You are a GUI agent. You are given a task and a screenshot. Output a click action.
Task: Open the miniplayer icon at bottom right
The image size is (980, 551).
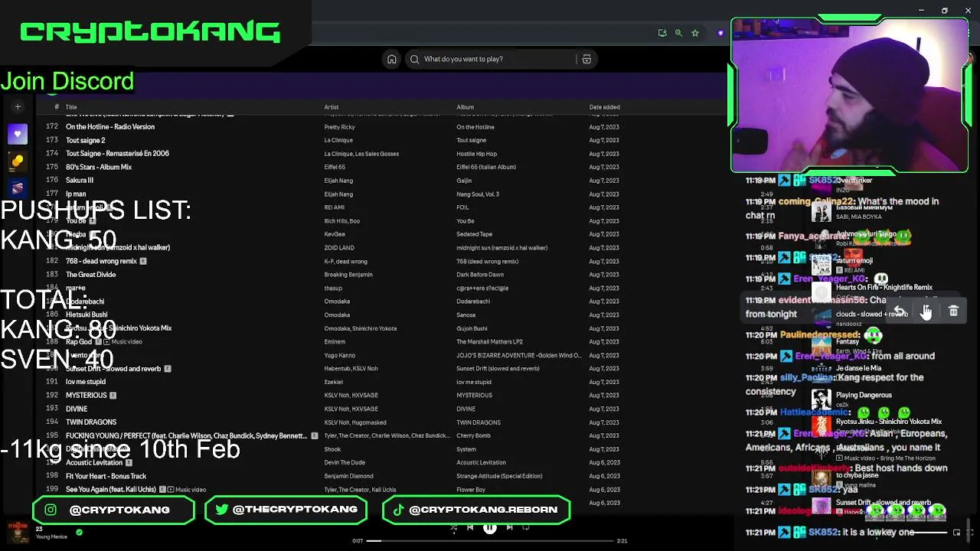pos(956,533)
